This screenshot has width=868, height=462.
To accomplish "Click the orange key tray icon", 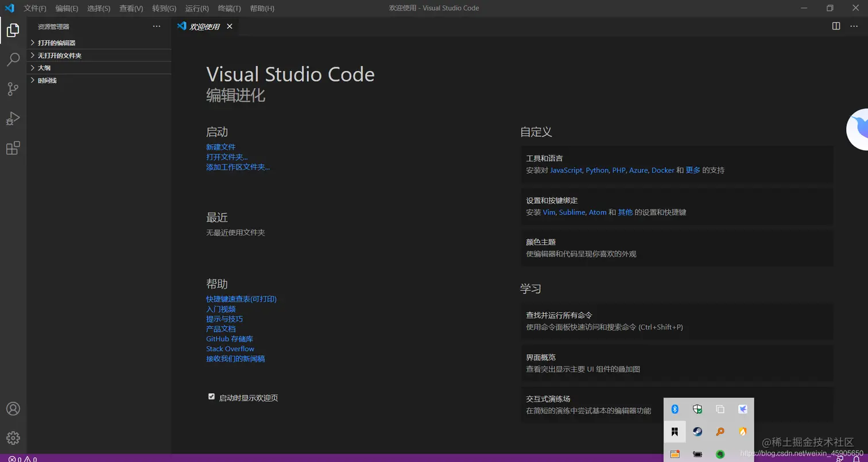I will [720, 432].
